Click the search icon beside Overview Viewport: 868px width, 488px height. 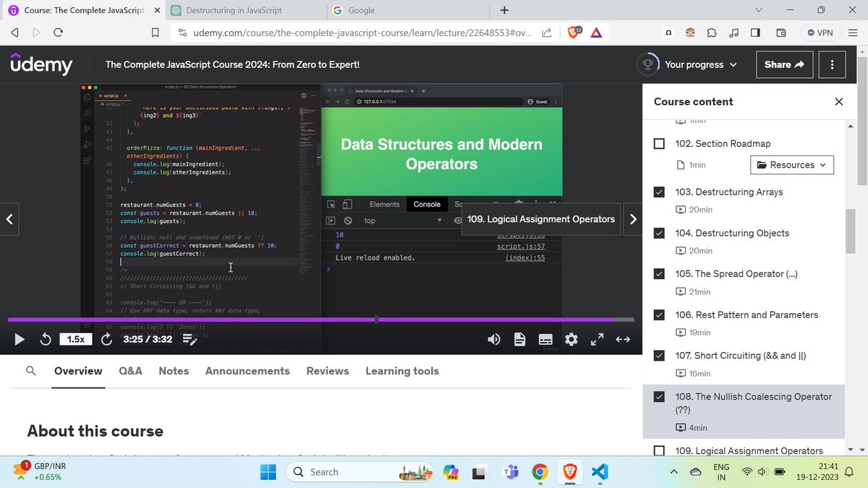tap(31, 371)
